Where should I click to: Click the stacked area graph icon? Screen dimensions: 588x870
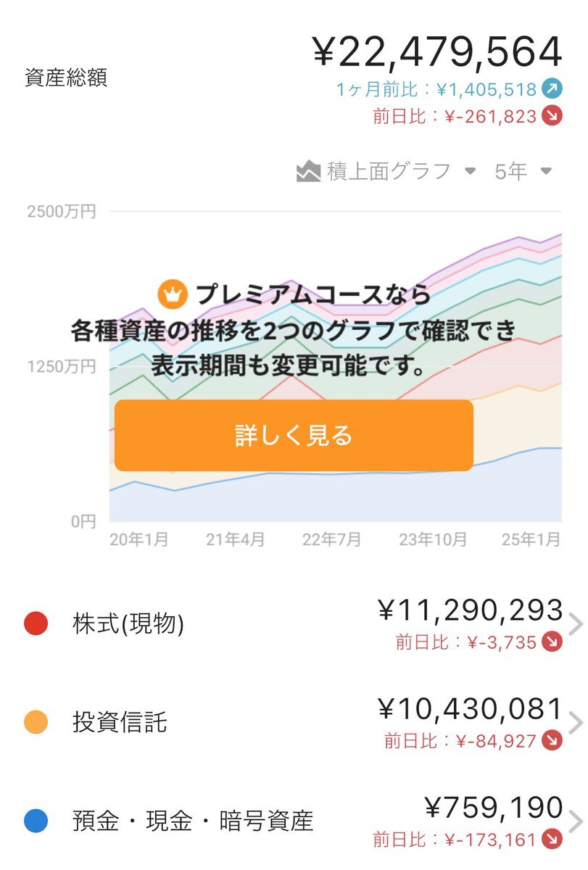pos(309,172)
